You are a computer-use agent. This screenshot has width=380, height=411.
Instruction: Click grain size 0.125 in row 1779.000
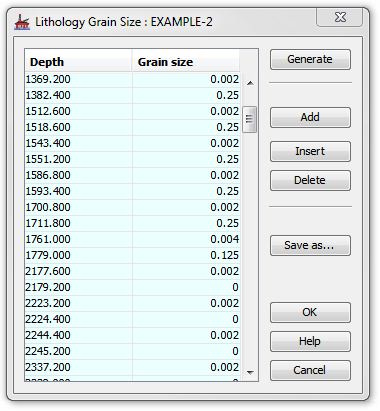click(186, 255)
